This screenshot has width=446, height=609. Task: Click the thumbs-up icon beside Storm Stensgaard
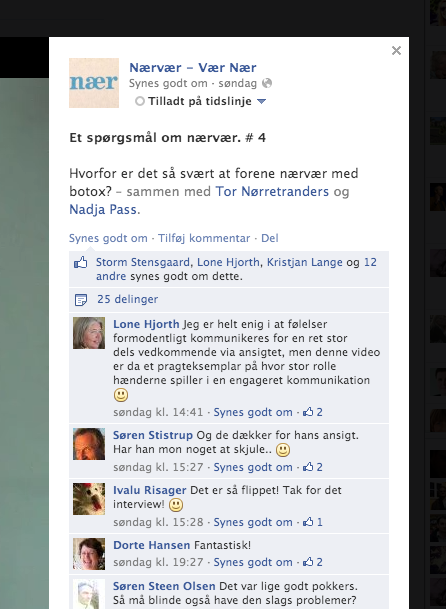[80, 263]
